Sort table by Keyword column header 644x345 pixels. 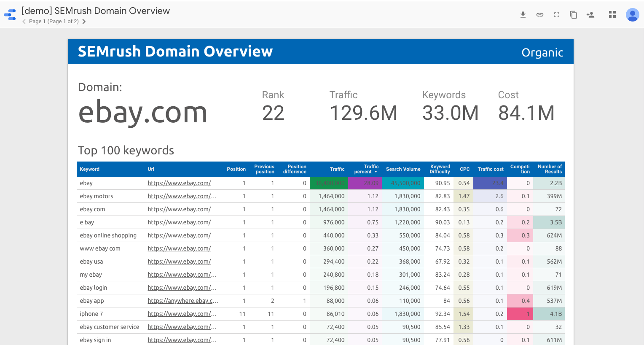(x=90, y=169)
